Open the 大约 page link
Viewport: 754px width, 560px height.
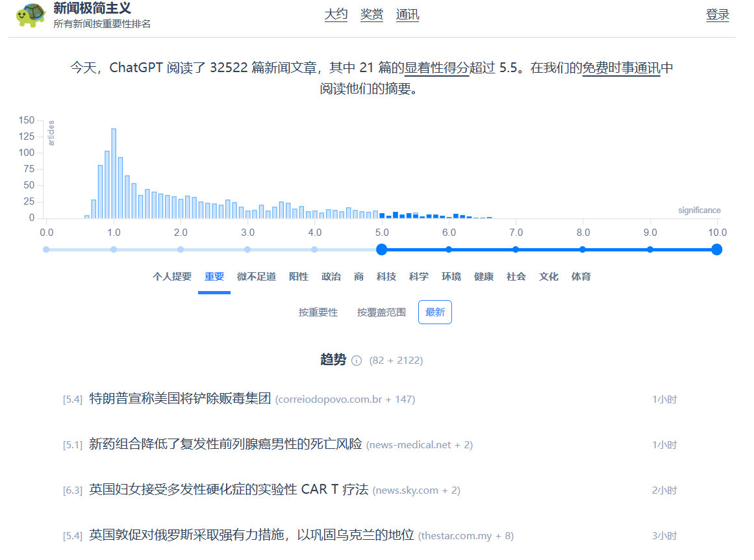pos(336,14)
